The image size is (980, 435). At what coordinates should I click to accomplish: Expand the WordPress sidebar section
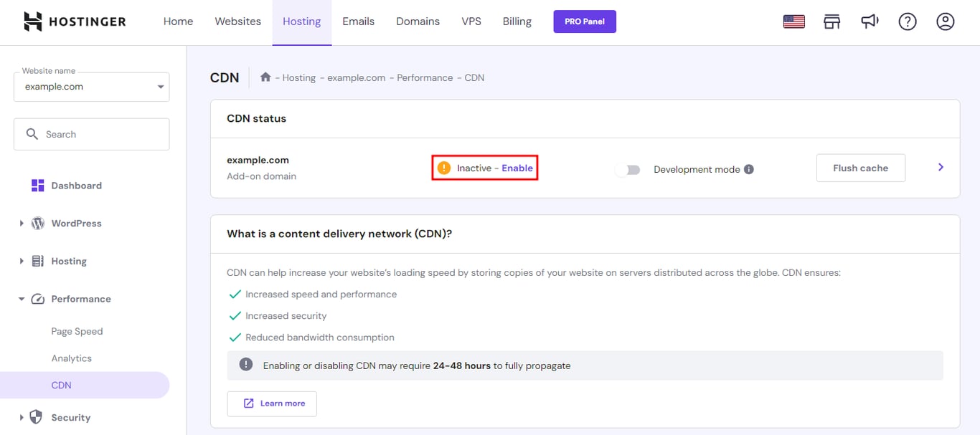point(76,223)
